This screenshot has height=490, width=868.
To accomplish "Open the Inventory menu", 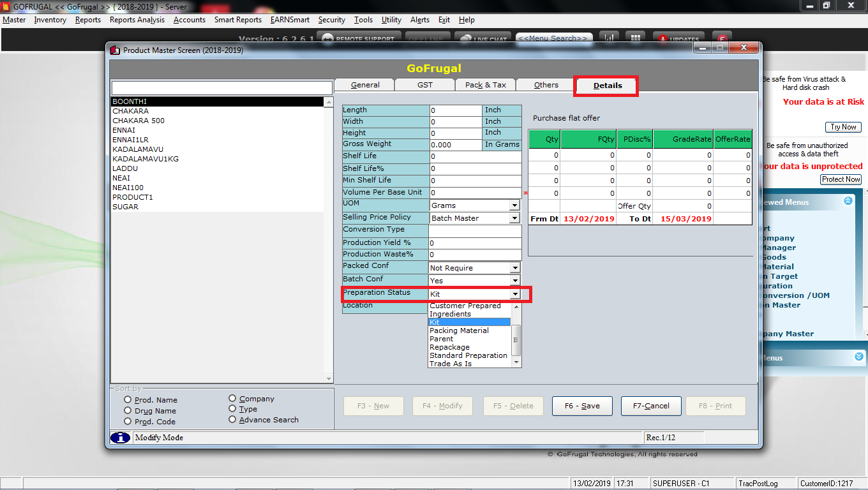I will pyautogui.click(x=50, y=20).
